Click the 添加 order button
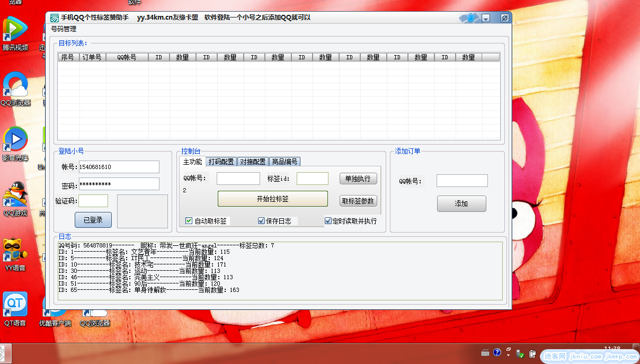Screen dimensions: 640x364 (461, 203)
